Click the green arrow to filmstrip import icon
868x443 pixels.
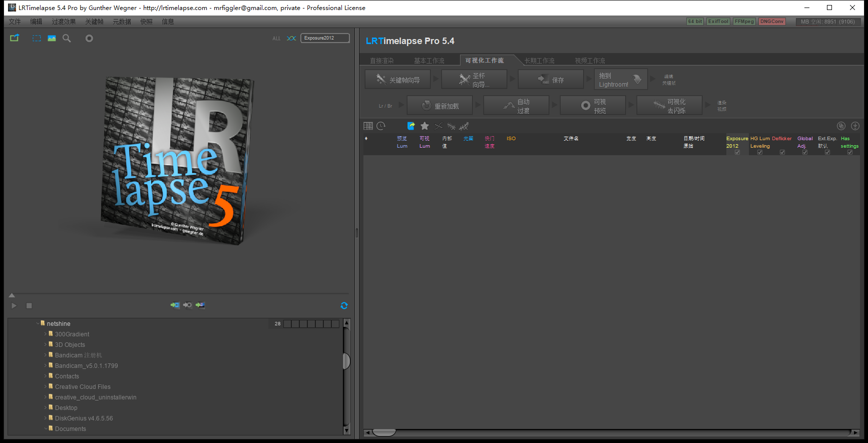[175, 305]
